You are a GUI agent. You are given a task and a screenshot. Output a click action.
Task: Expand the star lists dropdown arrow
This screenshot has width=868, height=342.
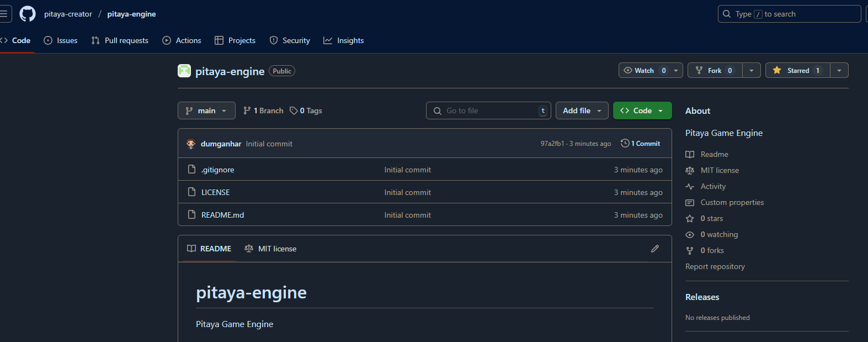(x=839, y=70)
